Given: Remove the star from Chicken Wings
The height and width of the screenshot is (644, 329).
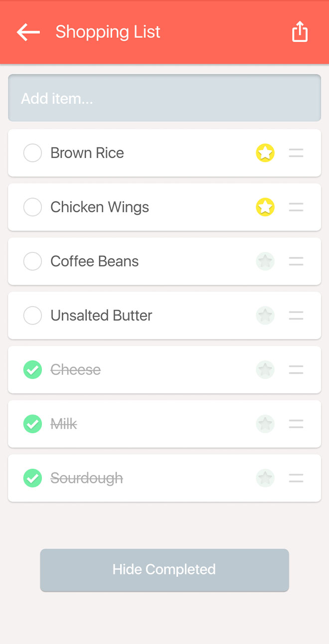Looking at the screenshot, I should (265, 207).
